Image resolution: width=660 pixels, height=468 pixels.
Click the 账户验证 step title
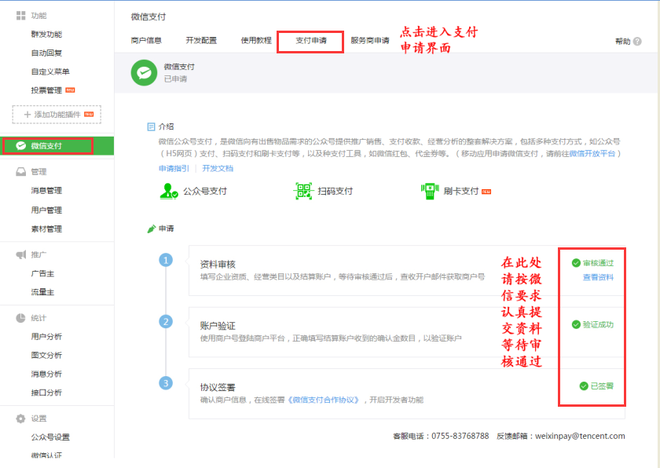[218, 326]
